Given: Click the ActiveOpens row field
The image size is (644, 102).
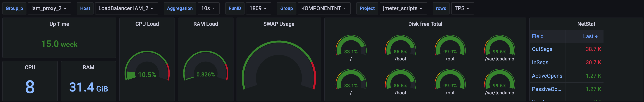Looking at the screenshot, I should 547,76.
